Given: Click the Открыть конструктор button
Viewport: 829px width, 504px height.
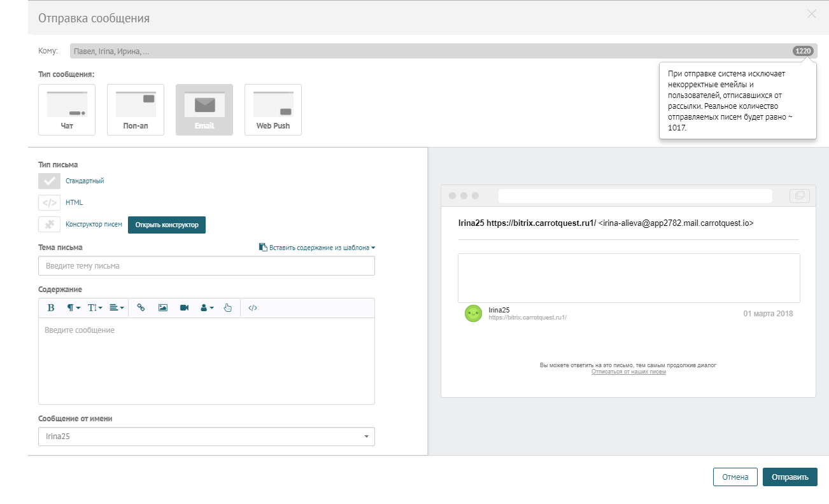Looking at the screenshot, I should coord(167,225).
